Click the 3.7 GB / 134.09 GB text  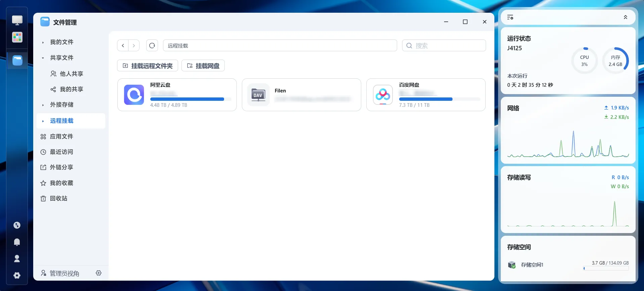click(x=610, y=263)
